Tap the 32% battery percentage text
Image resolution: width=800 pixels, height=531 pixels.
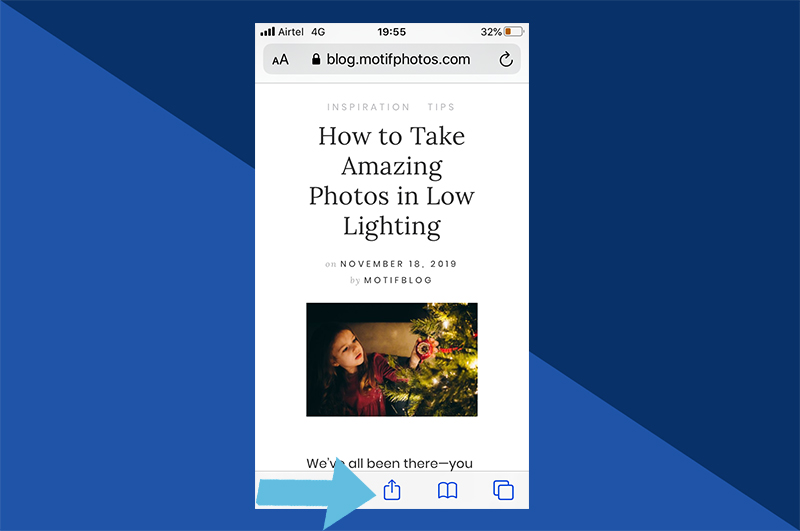(x=491, y=32)
